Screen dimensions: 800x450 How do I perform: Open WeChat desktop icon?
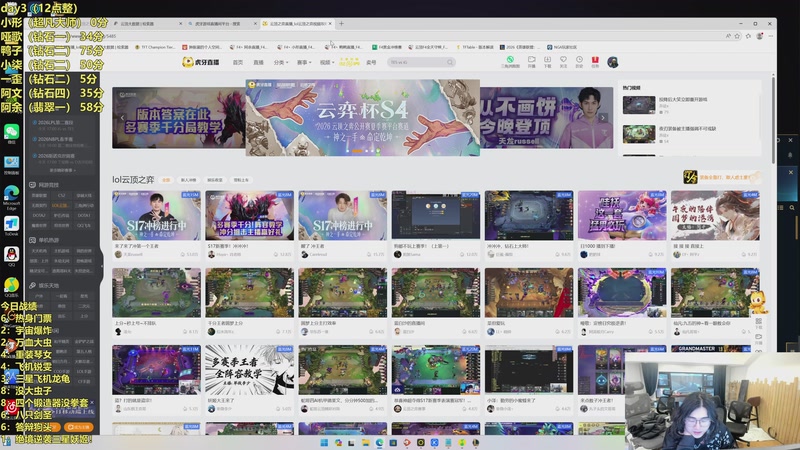[11, 133]
